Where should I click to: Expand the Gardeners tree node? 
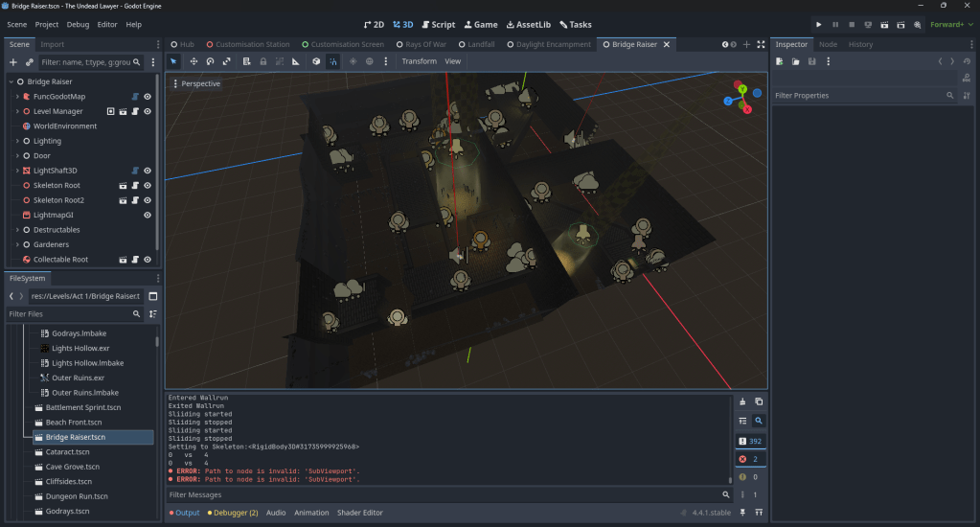point(16,244)
